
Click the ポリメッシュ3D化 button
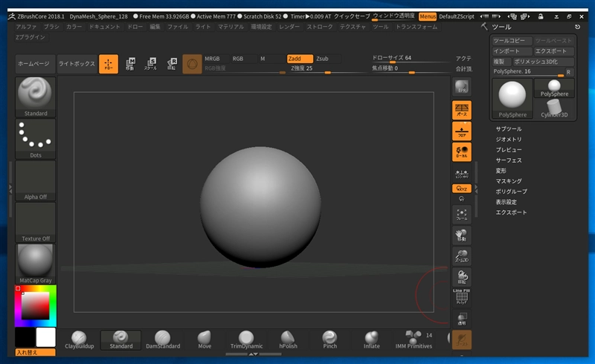click(544, 62)
